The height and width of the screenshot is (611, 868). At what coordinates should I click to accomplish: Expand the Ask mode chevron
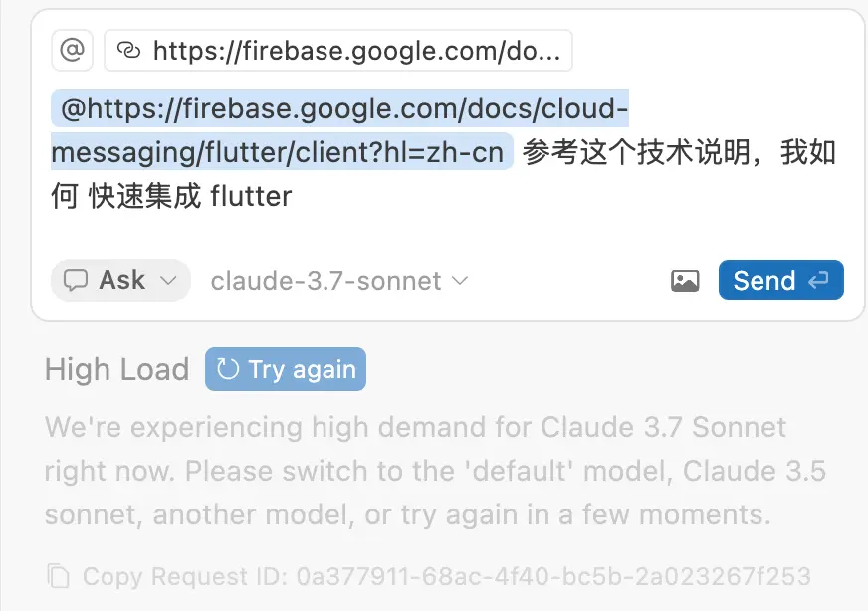tap(169, 281)
